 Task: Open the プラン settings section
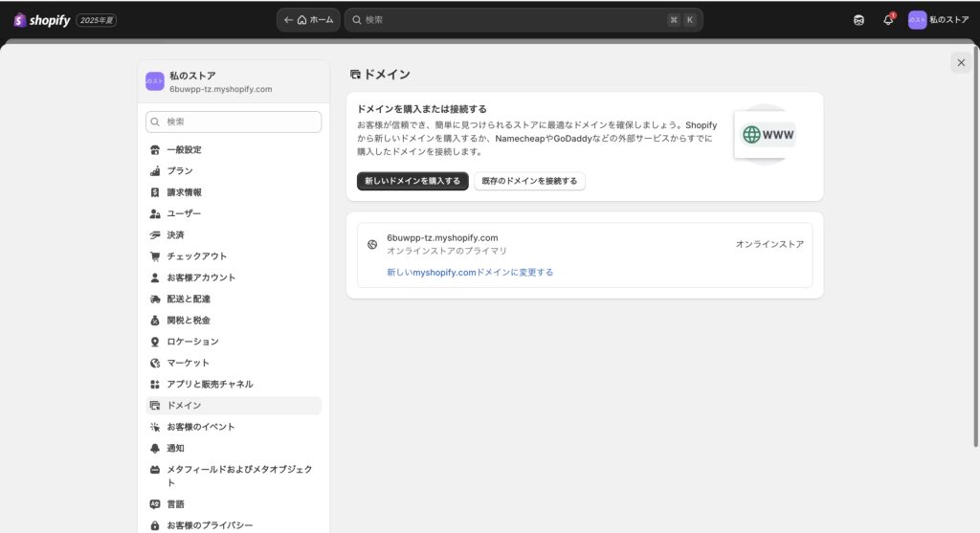click(x=180, y=171)
